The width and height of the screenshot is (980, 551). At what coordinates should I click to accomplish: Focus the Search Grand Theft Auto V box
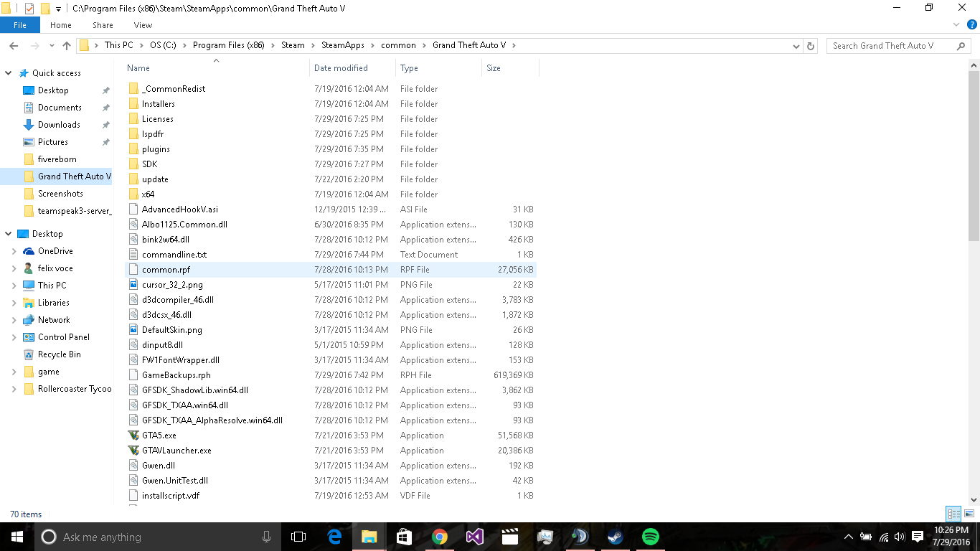899,45
